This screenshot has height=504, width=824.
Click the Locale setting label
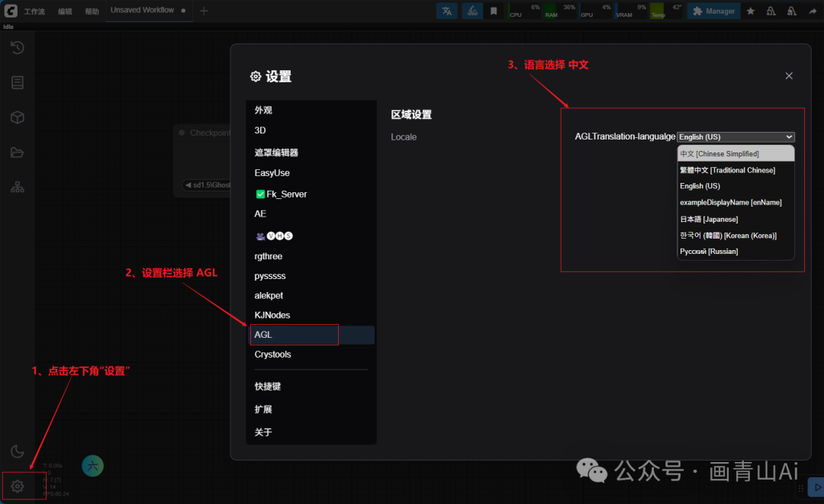(404, 137)
